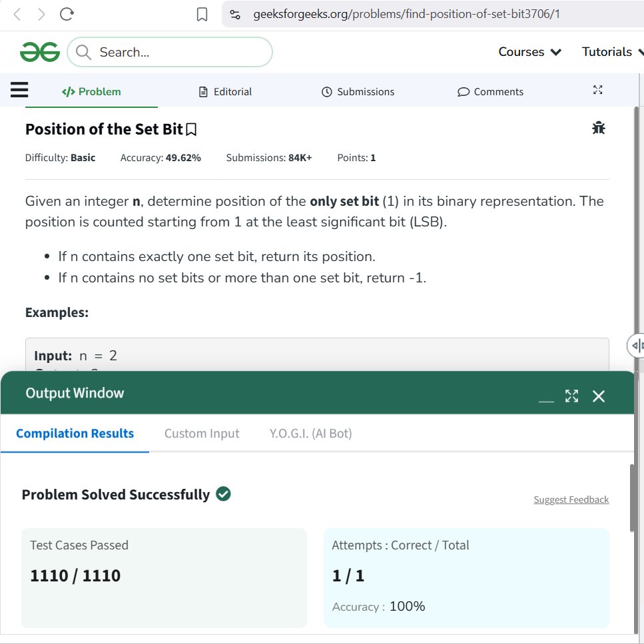Viewport: 644px width, 644px height.
Task: Click the 'Difficulty: Basic' label
Action: [60, 158]
